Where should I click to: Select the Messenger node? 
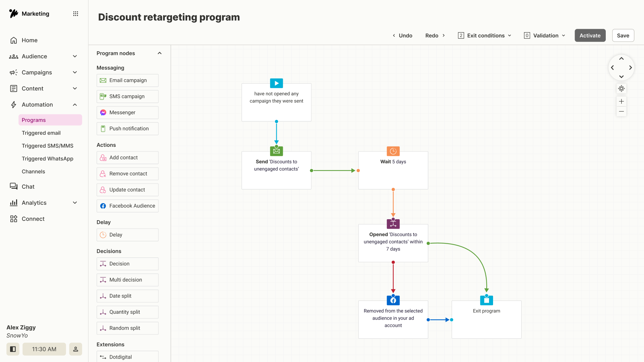coord(127,113)
